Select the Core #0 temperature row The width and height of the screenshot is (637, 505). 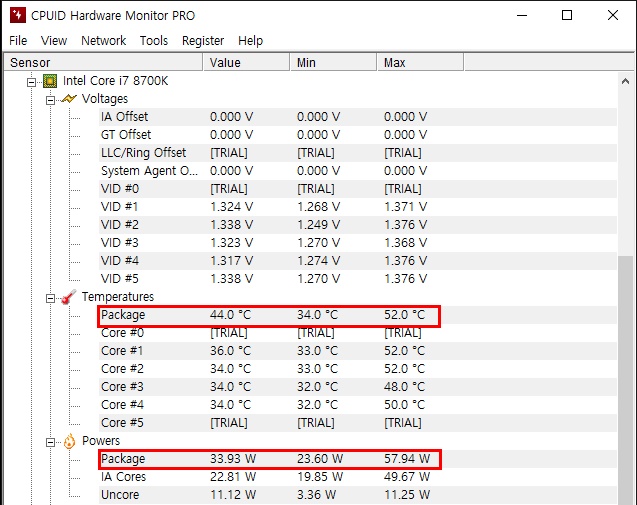click(358, 333)
